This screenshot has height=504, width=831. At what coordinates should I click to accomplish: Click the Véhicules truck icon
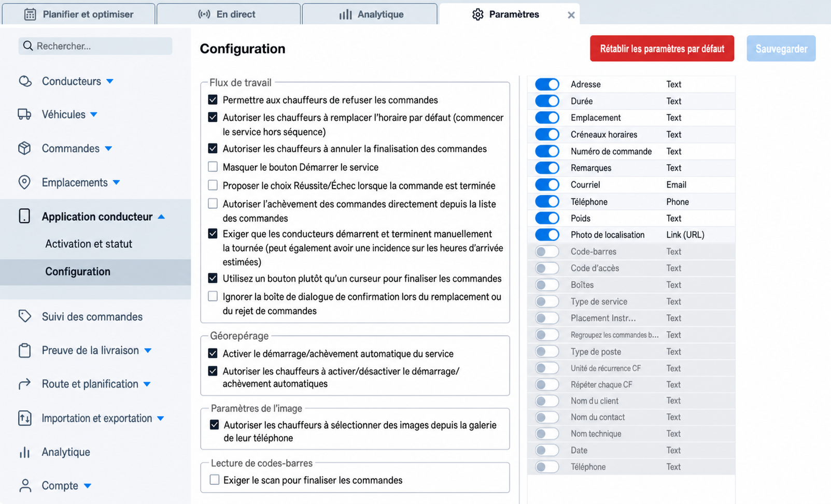click(x=24, y=114)
